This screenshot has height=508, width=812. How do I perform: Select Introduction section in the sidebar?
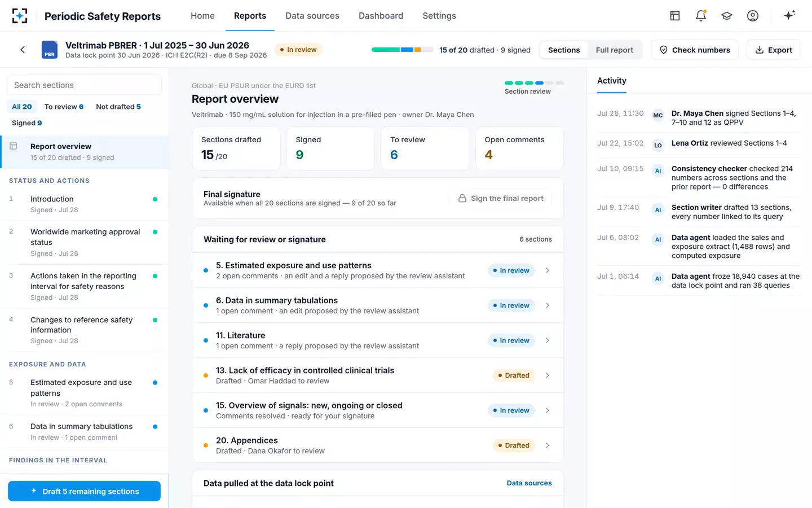(x=85, y=204)
